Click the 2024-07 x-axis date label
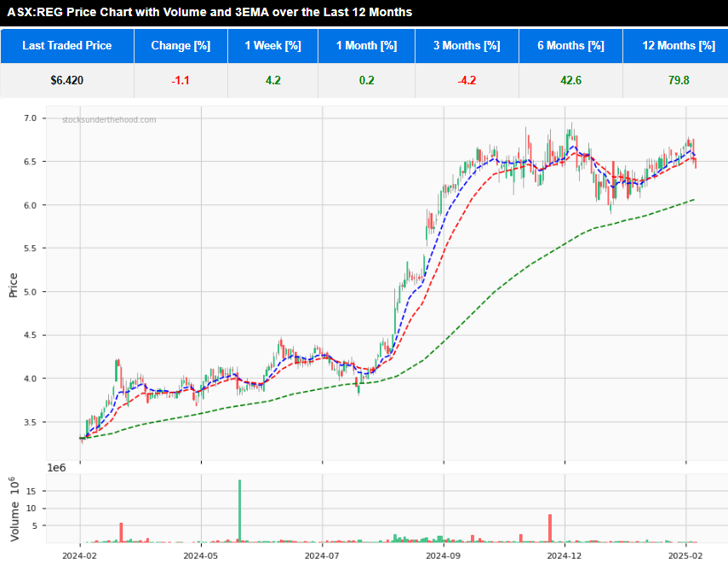This screenshot has height=574, width=728. 322,556
